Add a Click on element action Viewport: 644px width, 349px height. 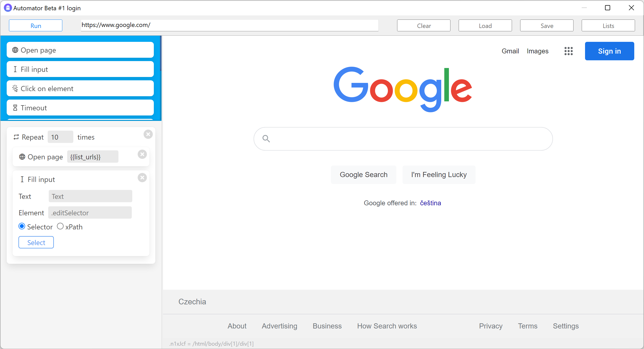[x=80, y=89]
